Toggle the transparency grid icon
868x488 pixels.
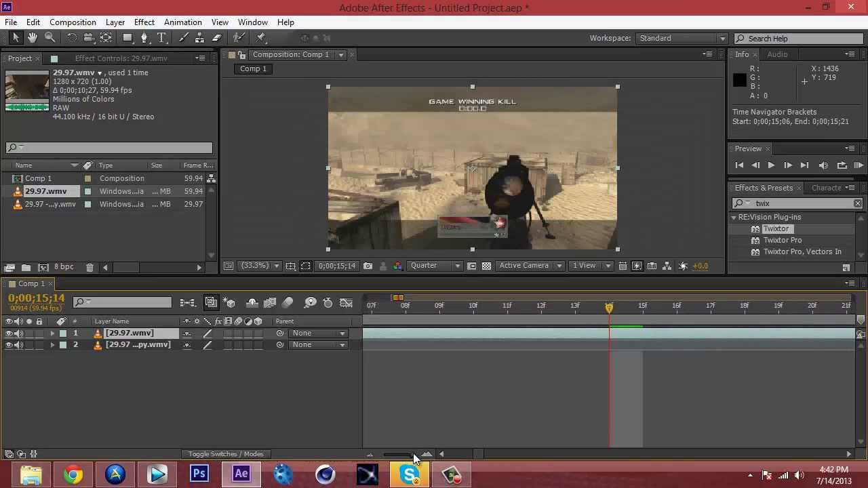(486, 266)
